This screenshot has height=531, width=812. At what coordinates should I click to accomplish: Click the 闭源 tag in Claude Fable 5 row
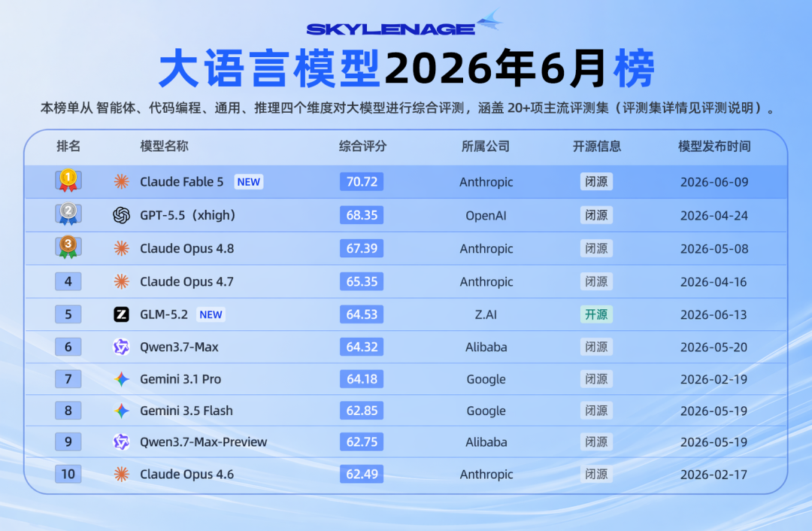pyautogui.click(x=596, y=182)
